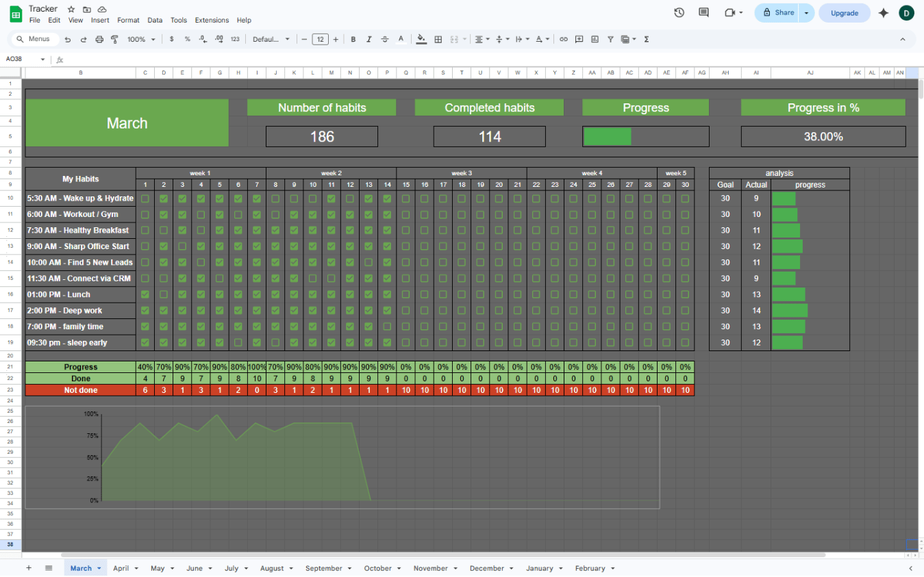
Task: Switch to the June sheet tab
Action: point(195,568)
